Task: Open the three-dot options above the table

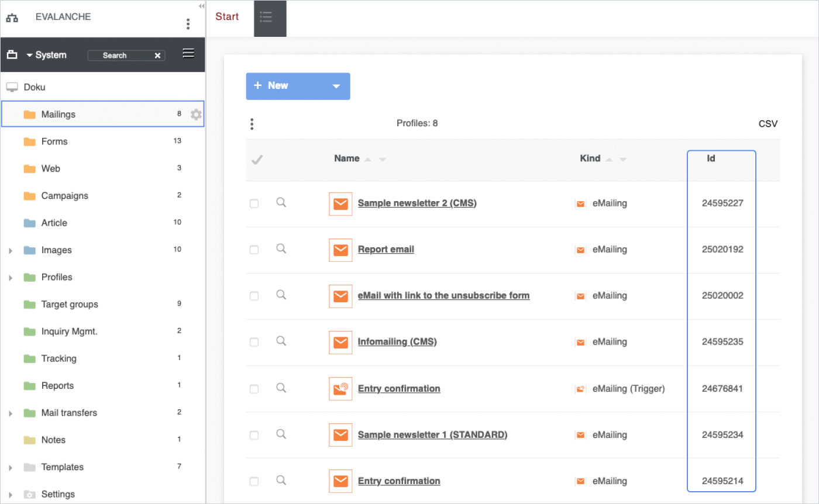Action: (x=252, y=124)
